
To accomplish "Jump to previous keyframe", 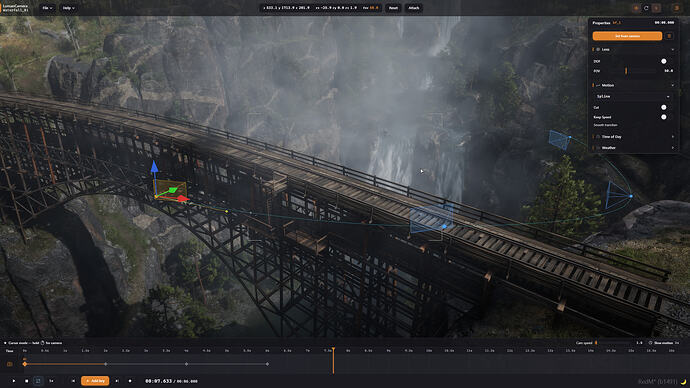I will click(x=73, y=381).
